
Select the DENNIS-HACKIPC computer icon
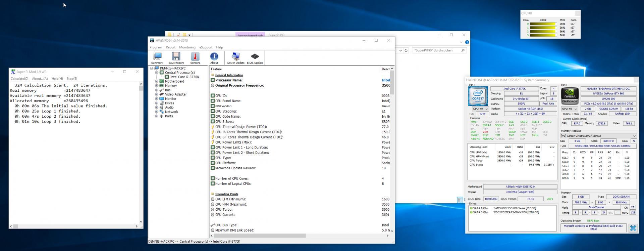coord(157,68)
